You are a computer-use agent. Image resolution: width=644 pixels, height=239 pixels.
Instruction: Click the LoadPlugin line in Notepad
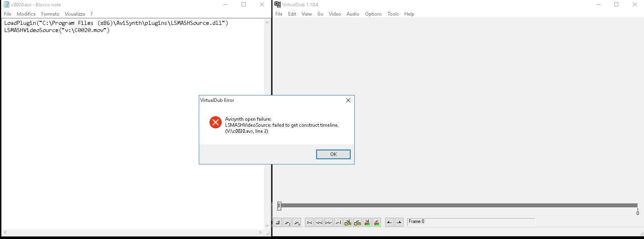(116, 23)
